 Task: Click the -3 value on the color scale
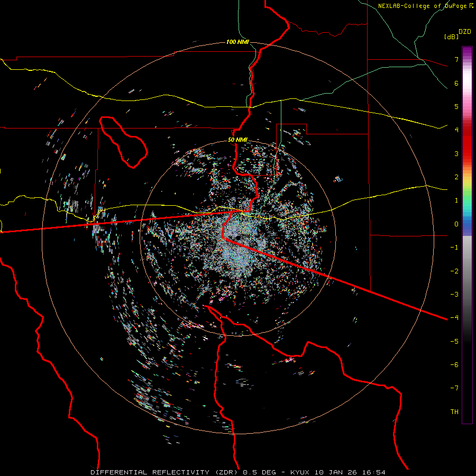(454, 294)
